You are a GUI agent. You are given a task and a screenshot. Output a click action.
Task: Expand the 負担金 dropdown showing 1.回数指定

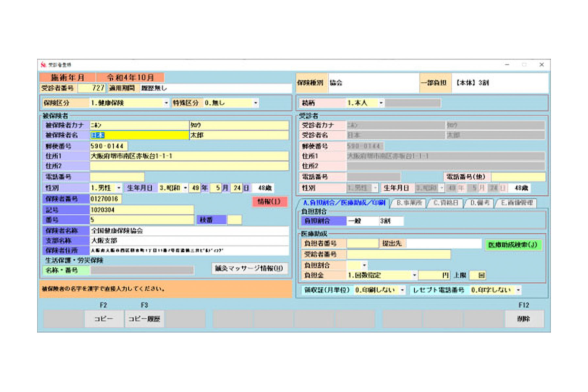(x=414, y=275)
